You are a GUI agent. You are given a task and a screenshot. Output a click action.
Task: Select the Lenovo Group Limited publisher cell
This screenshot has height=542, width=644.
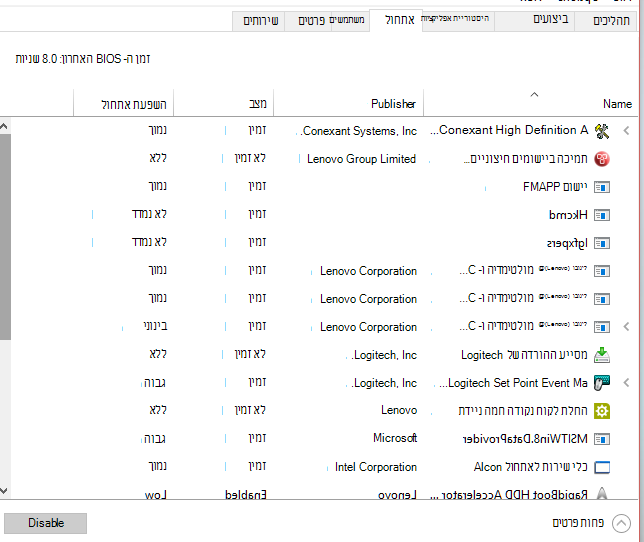pos(361,159)
